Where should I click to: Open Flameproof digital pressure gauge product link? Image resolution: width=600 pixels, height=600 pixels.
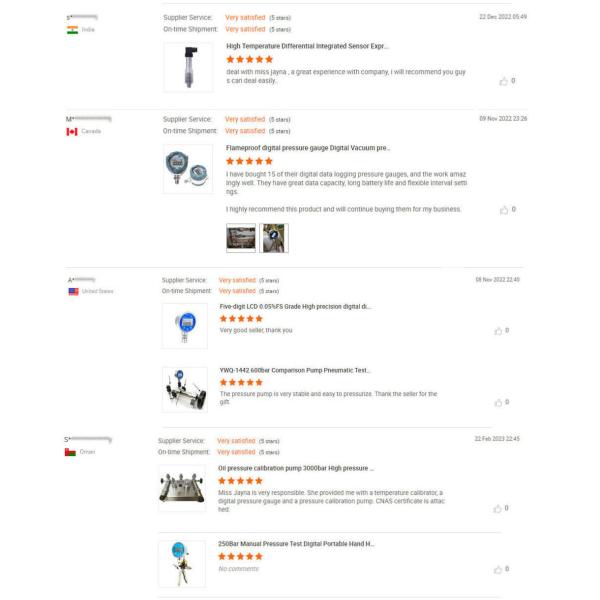pos(307,147)
